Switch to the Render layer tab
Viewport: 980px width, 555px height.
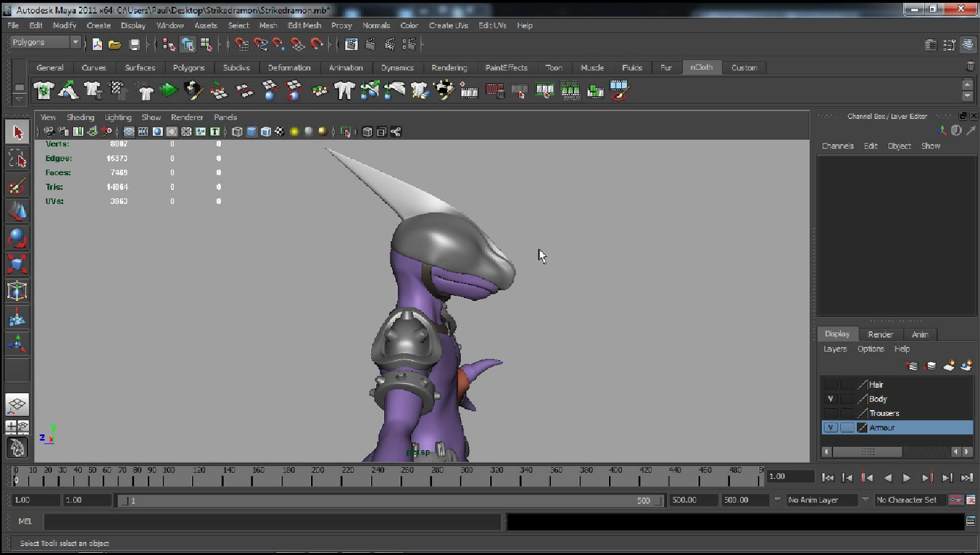point(880,334)
